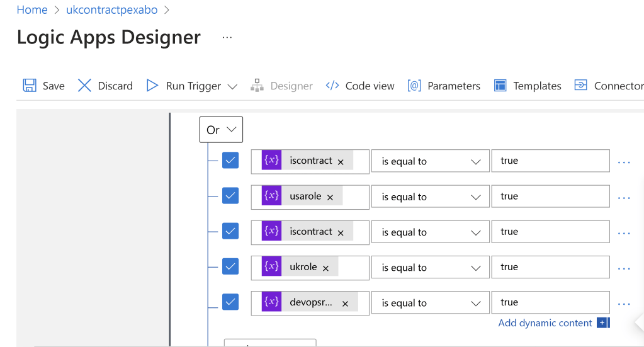
Task: Click the Save toolbar label
Action: [x=54, y=86]
